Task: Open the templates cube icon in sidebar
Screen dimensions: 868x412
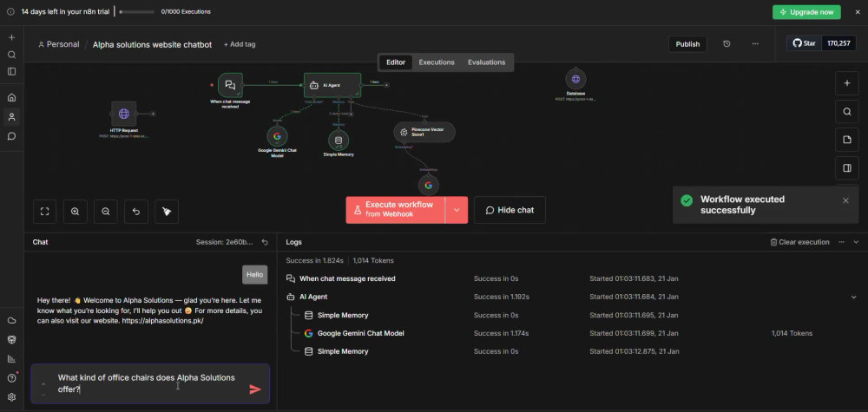Action: (11, 339)
